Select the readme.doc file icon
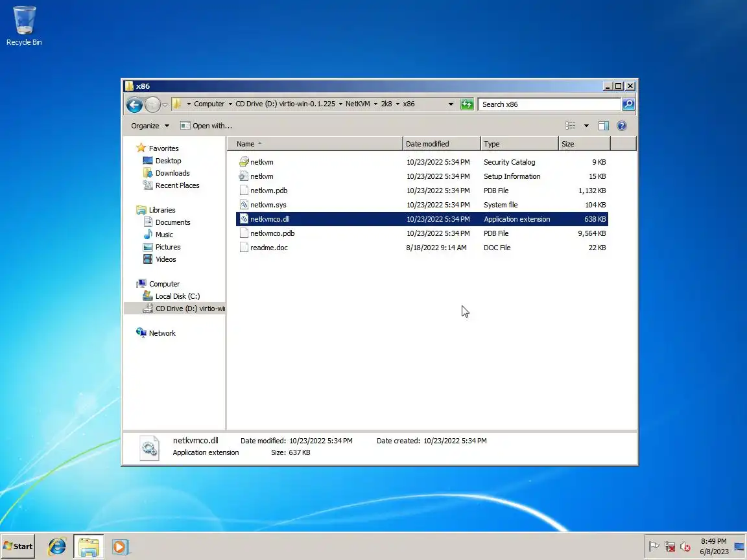 click(x=244, y=248)
